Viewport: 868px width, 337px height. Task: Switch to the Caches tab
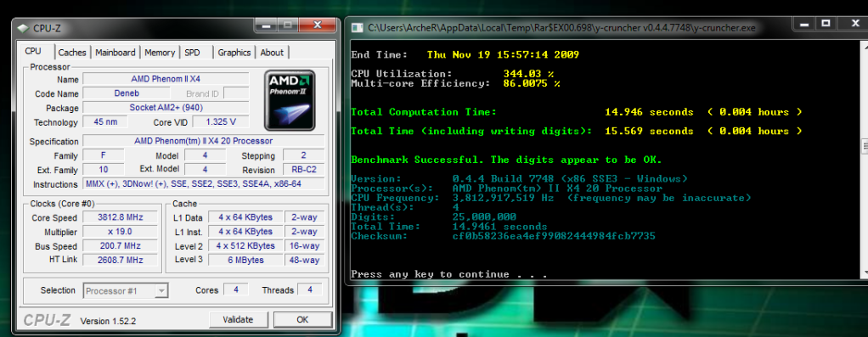(x=72, y=53)
